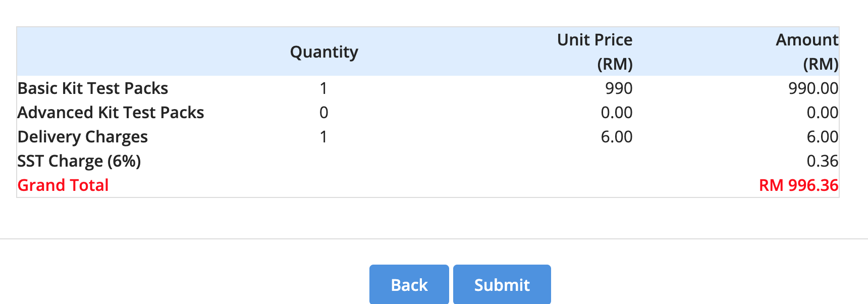The image size is (868, 304).
Task: Click the SST Charge (6%) label
Action: click(79, 161)
